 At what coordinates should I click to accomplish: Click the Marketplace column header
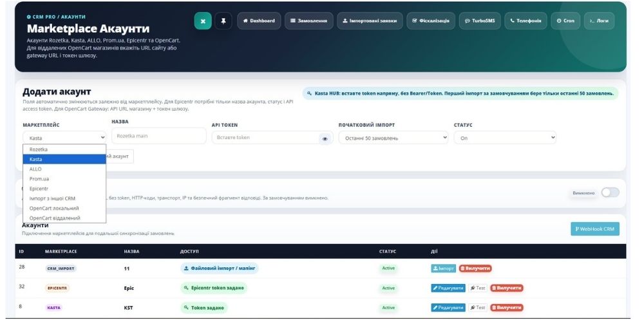[x=61, y=251]
